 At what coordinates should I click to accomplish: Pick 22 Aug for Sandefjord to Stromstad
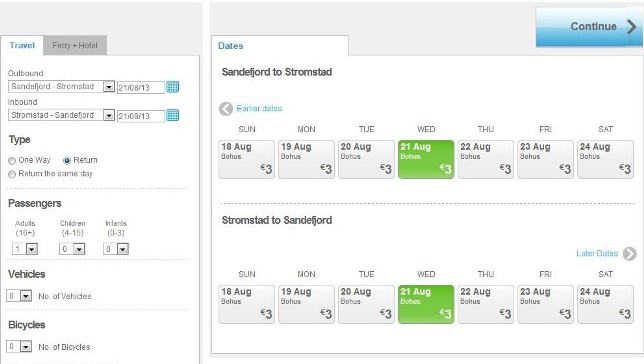click(x=485, y=159)
